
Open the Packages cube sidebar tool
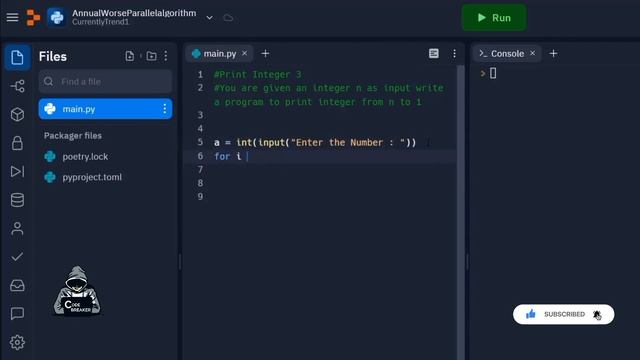point(17,115)
